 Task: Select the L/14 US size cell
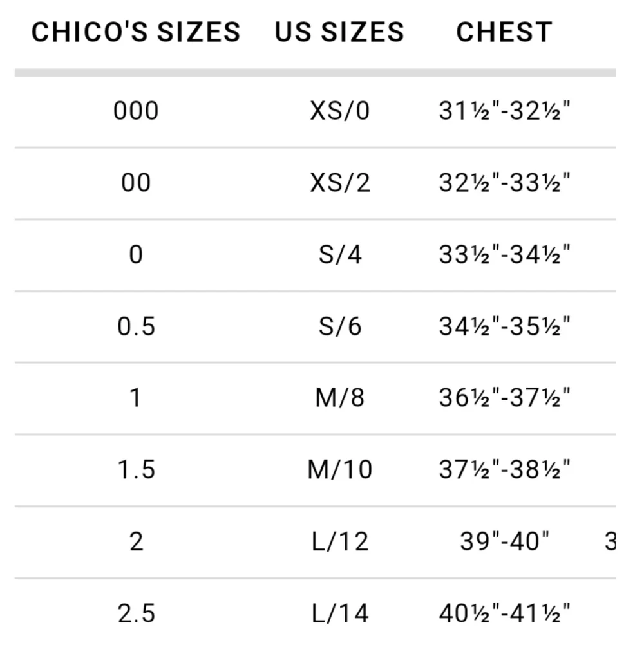340,613
